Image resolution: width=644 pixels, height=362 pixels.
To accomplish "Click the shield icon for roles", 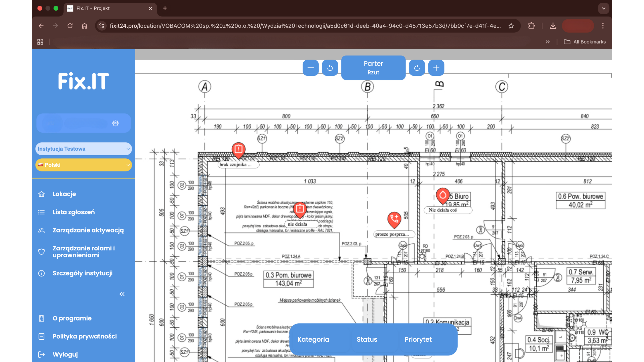I will 42,252.
